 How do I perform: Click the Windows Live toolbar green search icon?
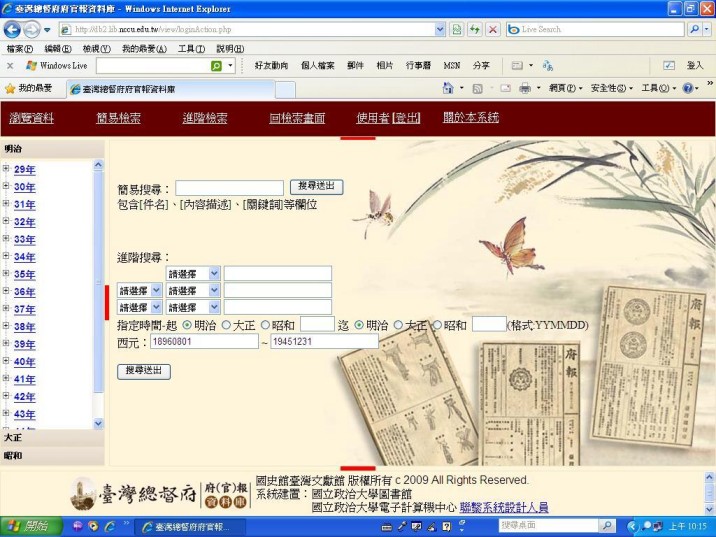coord(216,66)
